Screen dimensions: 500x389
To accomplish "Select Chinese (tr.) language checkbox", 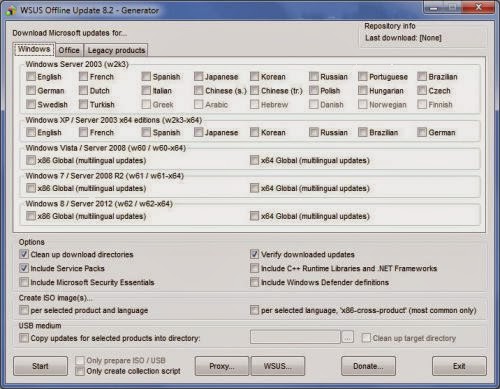I will (x=254, y=91).
